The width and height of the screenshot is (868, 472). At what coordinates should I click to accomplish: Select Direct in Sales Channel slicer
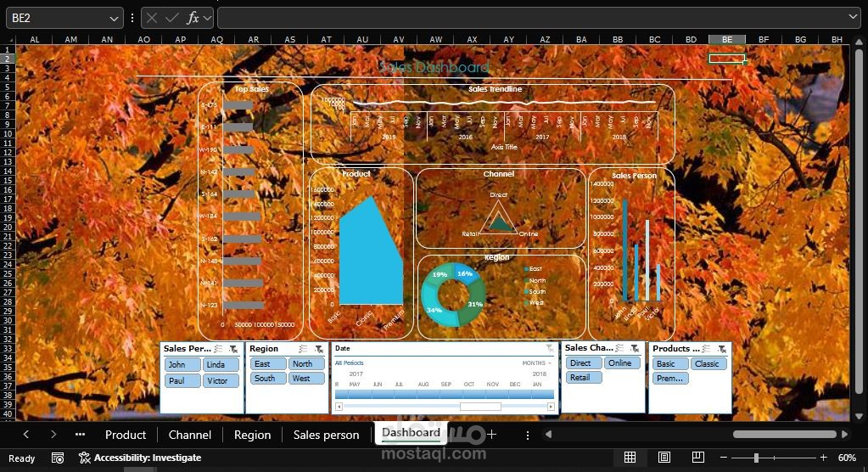coord(584,362)
